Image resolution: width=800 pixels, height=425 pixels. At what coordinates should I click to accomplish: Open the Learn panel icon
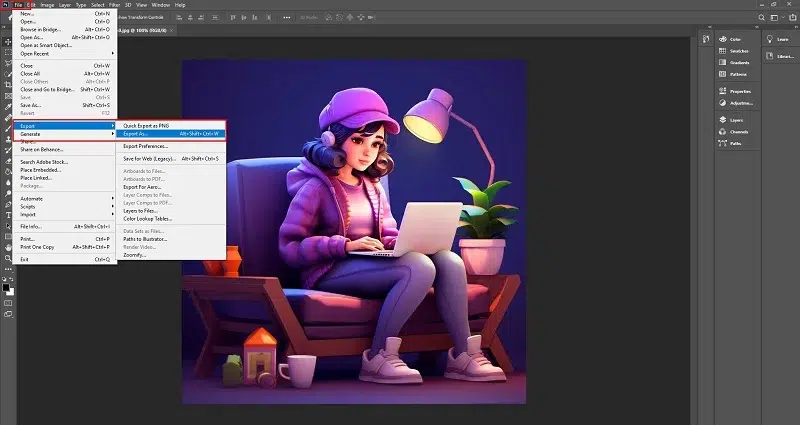point(770,39)
